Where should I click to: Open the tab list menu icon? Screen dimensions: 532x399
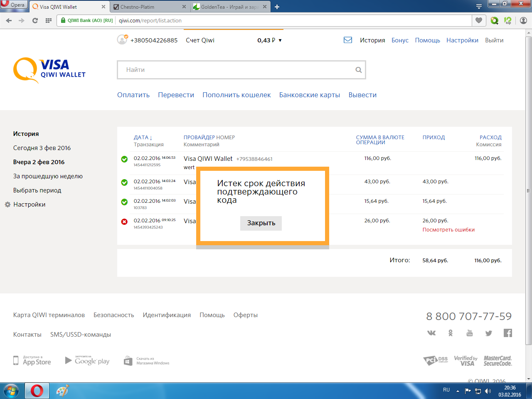pyautogui.click(x=479, y=6)
